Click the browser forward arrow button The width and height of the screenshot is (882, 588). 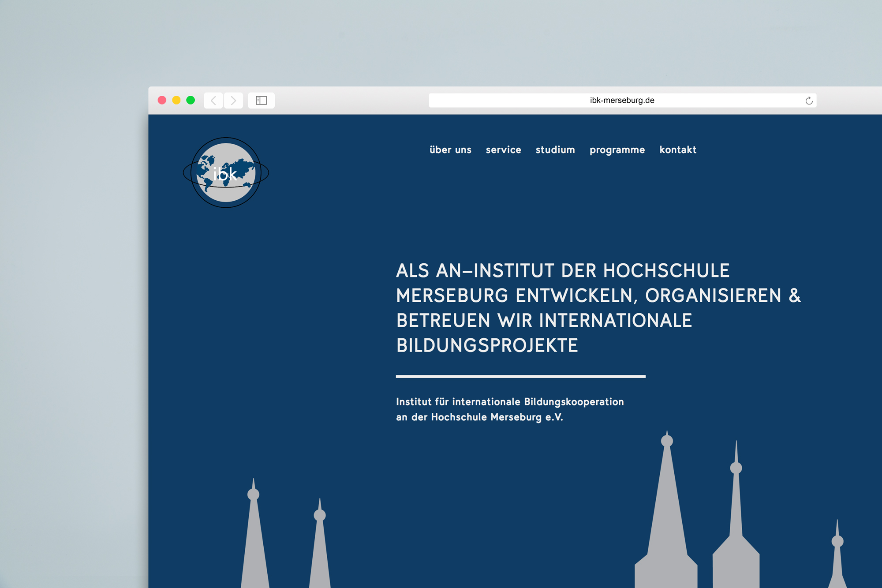tap(233, 101)
